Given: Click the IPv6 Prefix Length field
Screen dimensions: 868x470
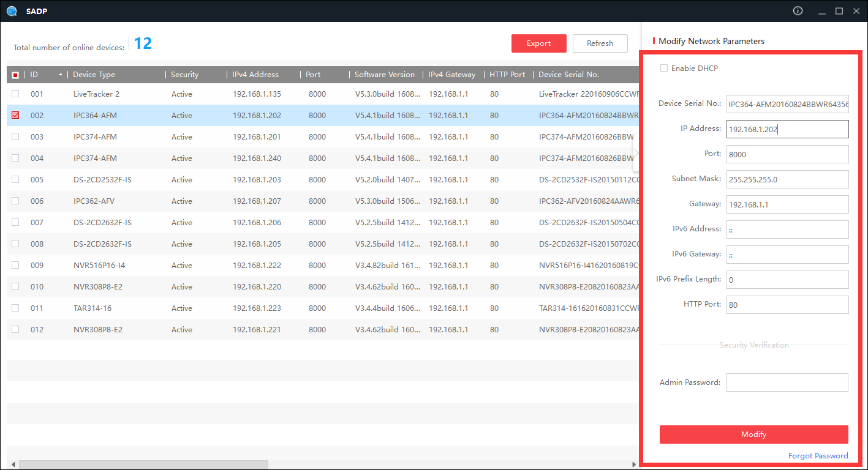Looking at the screenshot, I should pos(788,280).
